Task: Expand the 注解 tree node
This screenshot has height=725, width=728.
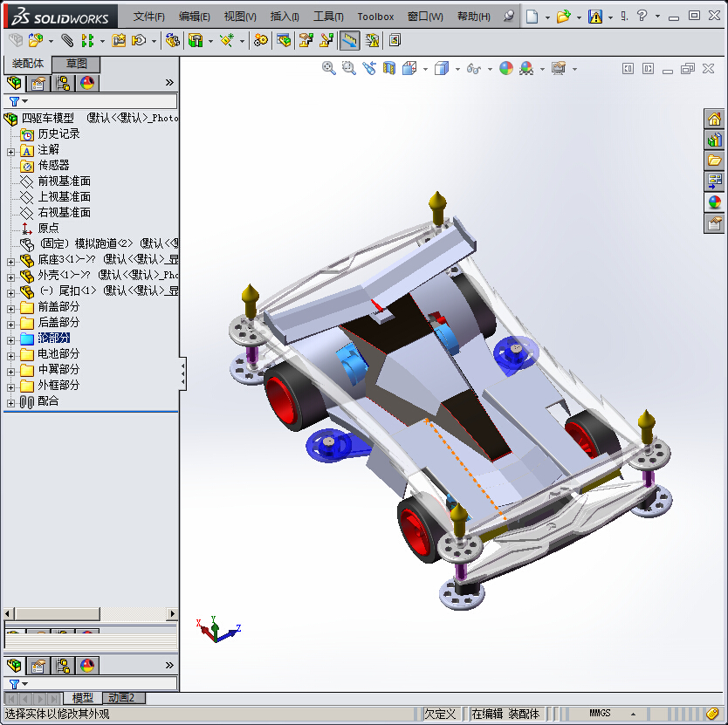Action: click(10, 151)
